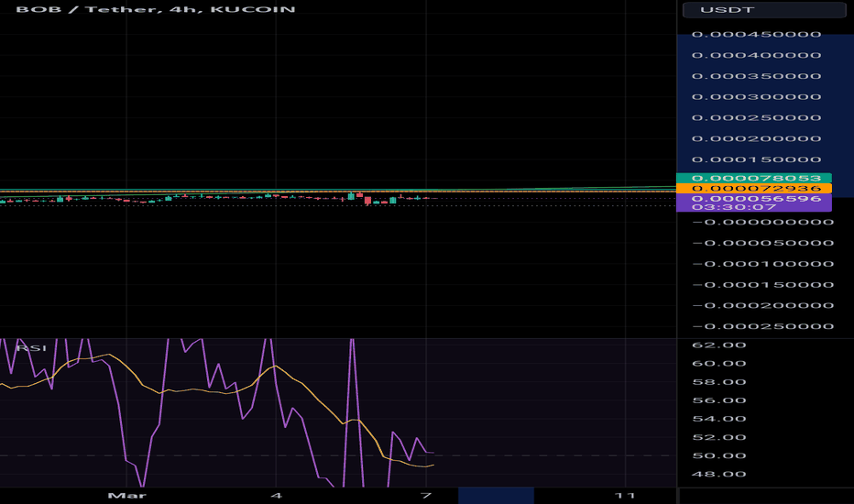
Task: Open the USDT currency selector
Action: coord(763,10)
